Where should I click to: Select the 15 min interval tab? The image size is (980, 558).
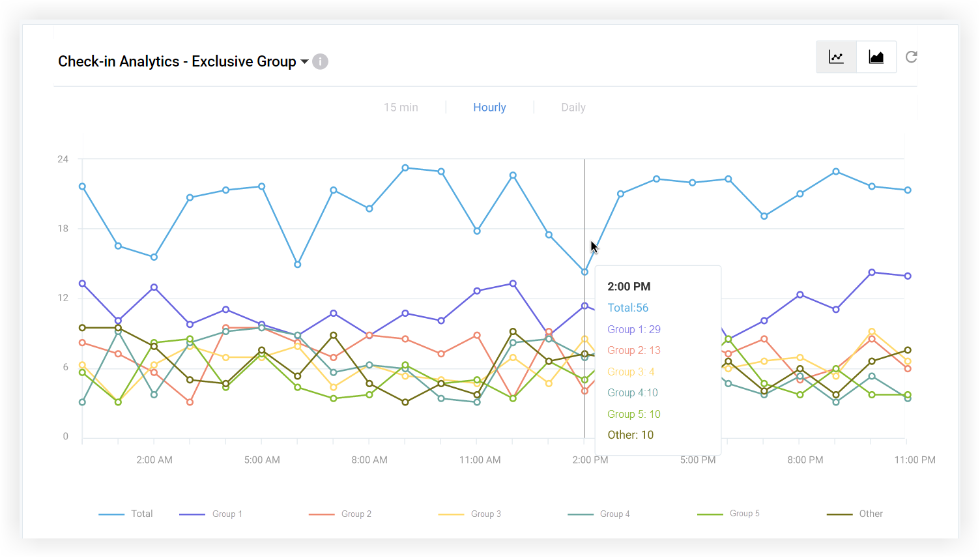coord(401,108)
